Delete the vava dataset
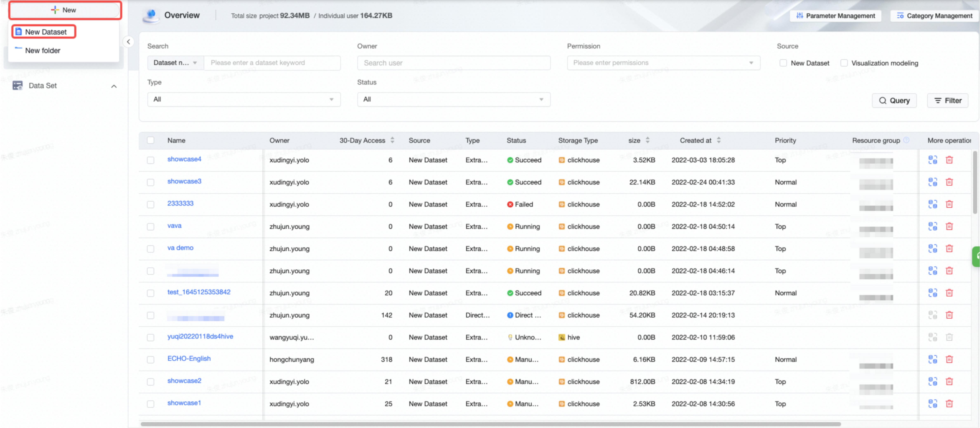The image size is (980, 428). 949,226
